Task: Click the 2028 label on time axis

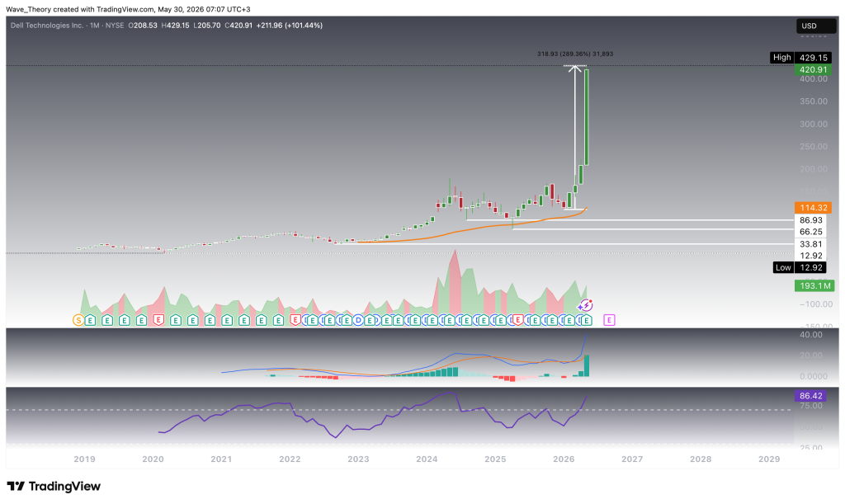Action: point(701,459)
